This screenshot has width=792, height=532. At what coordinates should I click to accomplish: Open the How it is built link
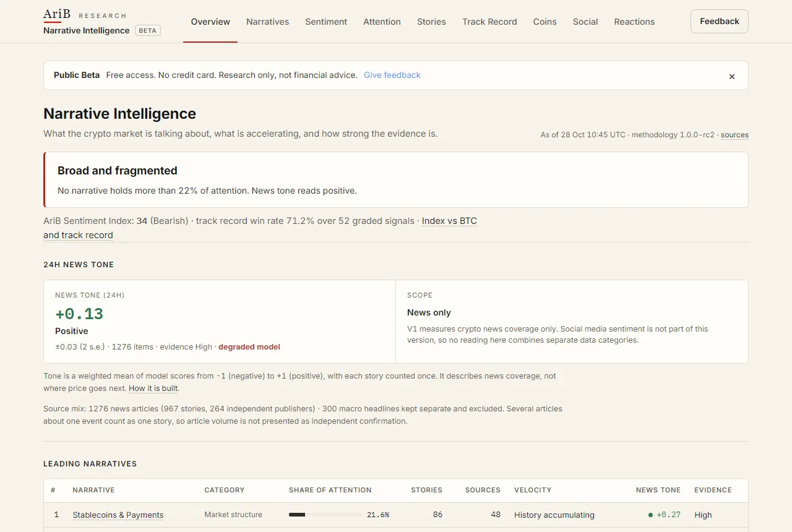[x=153, y=388]
